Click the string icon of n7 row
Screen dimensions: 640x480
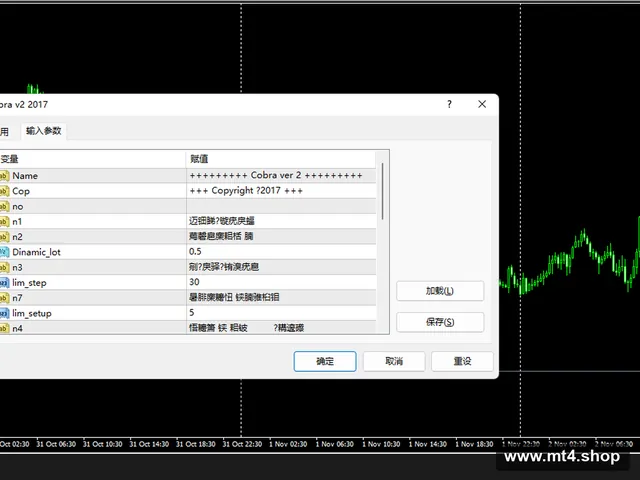point(4,298)
